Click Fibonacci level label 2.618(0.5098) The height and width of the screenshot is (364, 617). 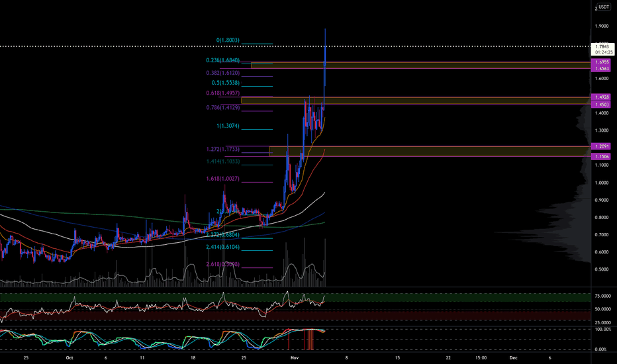(x=222, y=264)
